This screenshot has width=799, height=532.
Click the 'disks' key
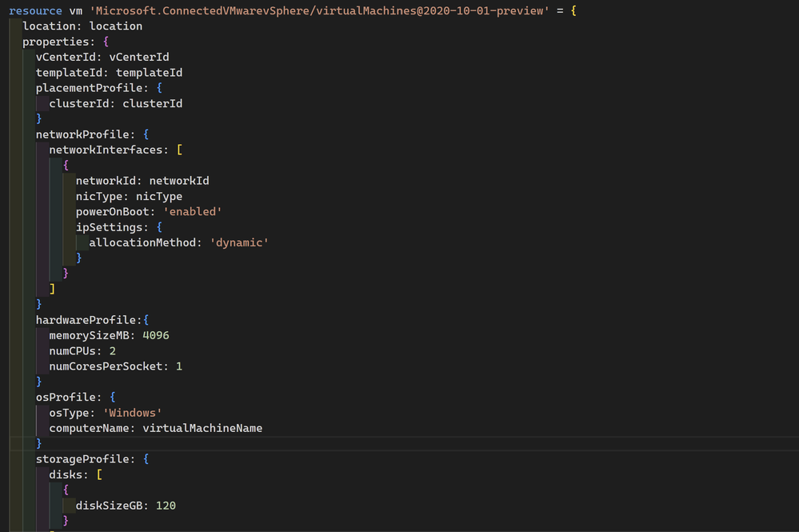pyautogui.click(x=66, y=474)
